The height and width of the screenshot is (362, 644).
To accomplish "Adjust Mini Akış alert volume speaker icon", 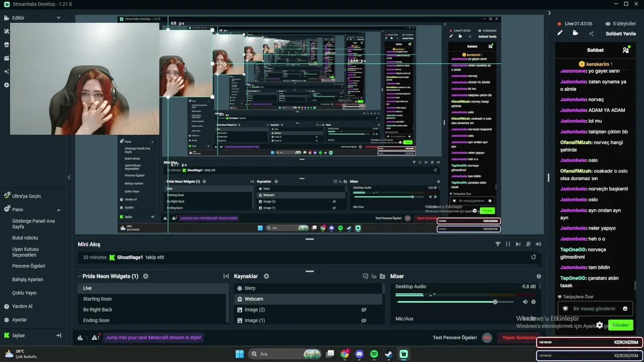I will [x=538, y=244].
